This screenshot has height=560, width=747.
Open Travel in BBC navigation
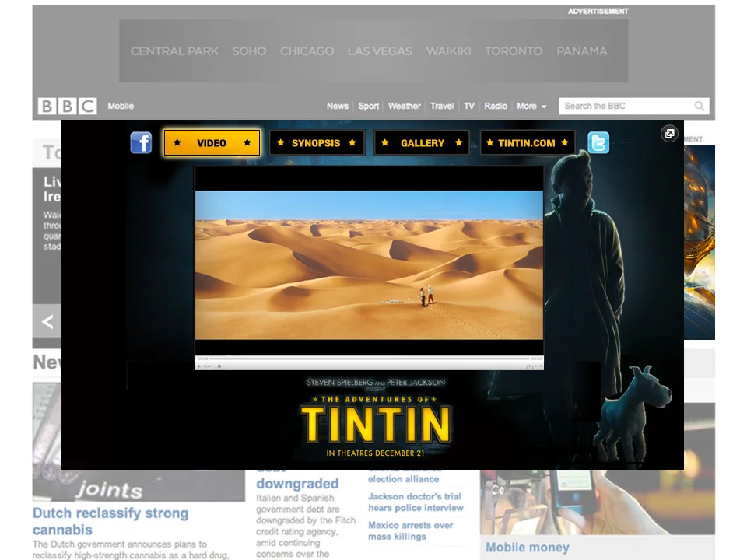tap(442, 106)
